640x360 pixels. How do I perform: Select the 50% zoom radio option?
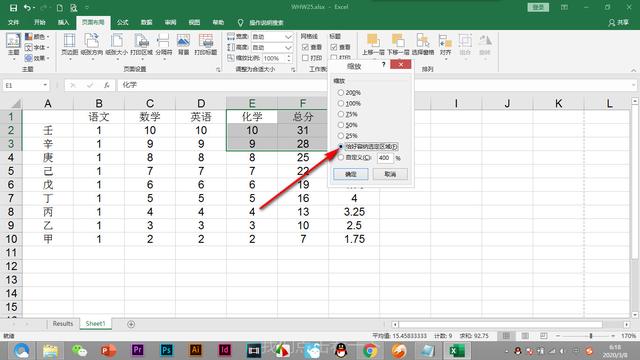(x=340, y=125)
